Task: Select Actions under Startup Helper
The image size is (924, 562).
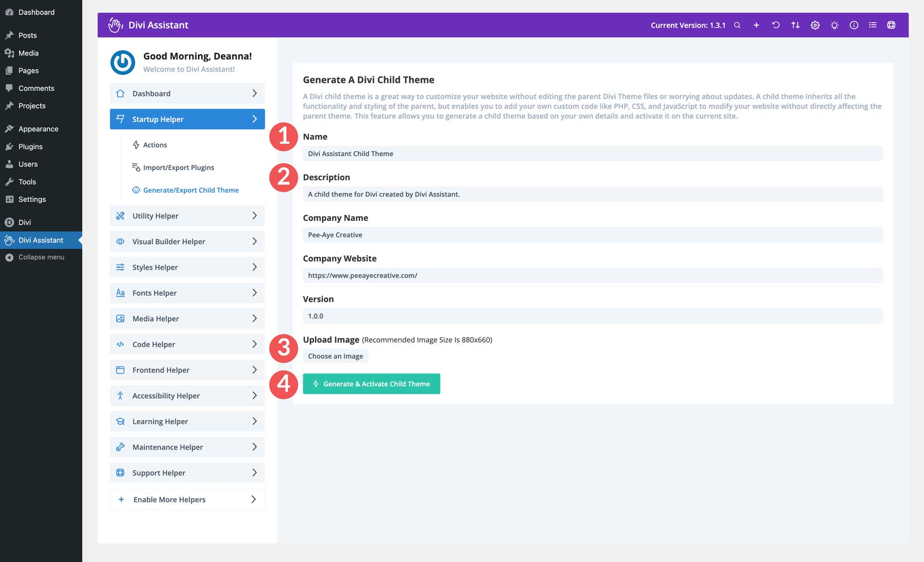Action: 155,145
